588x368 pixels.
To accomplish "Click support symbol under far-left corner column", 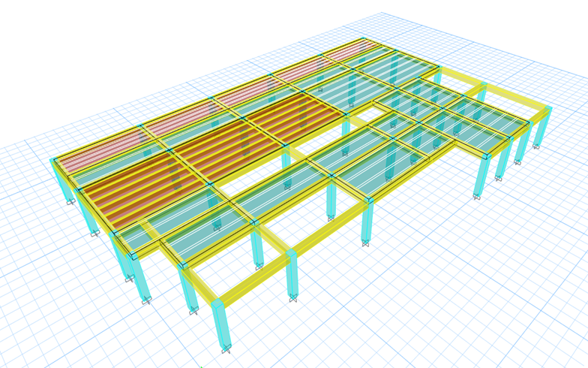I will pyautogui.click(x=70, y=201).
